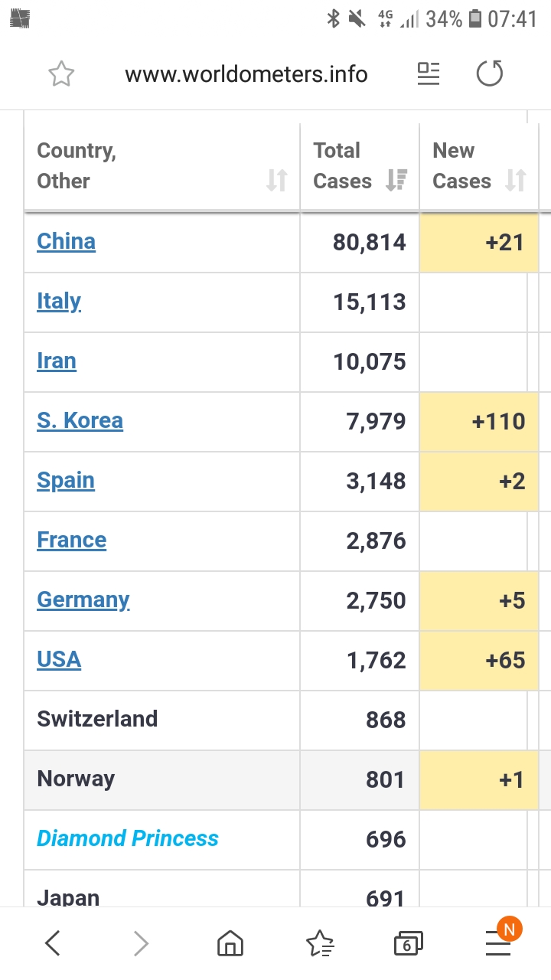
Task: Open reader mode icon
Action: point(429,74)
